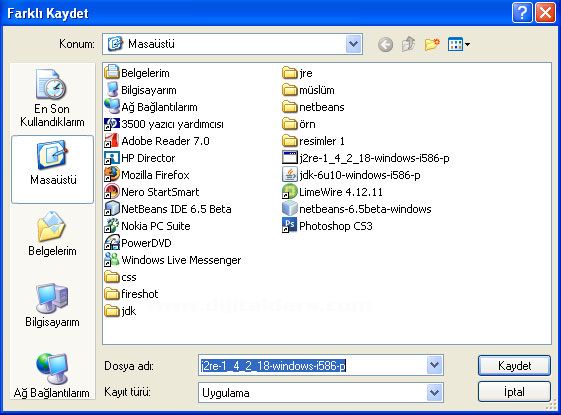
Task: Select the müslüm folder
Action: [x=308, y=90]
